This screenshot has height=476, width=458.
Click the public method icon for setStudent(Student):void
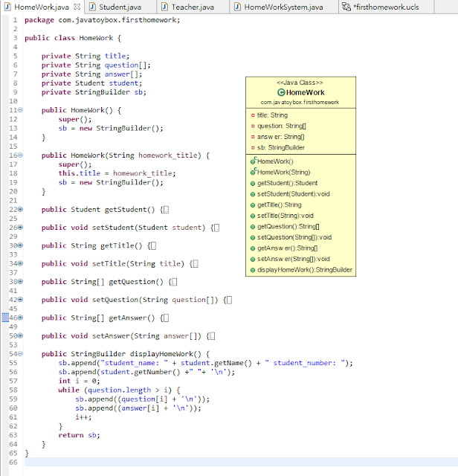click(x=253, y=194)
